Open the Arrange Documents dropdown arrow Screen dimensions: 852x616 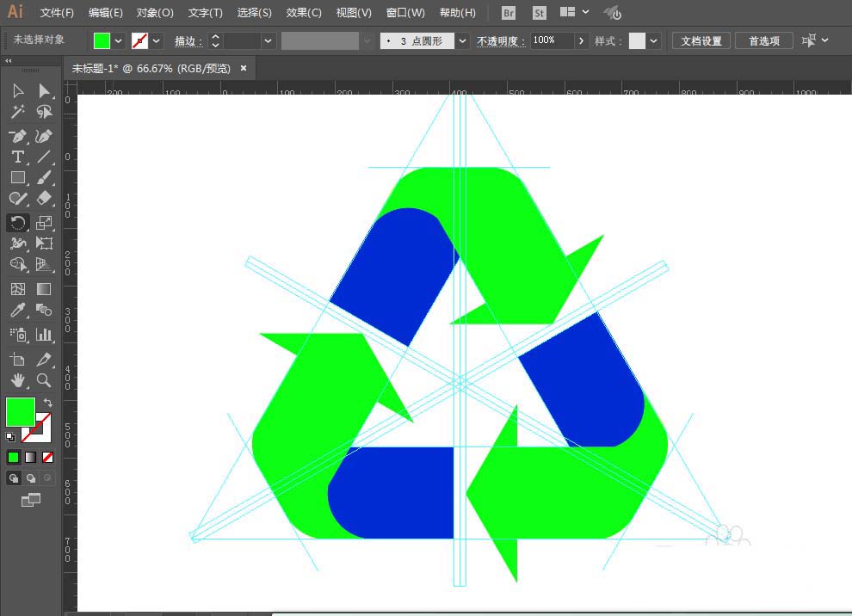[586, 12]
